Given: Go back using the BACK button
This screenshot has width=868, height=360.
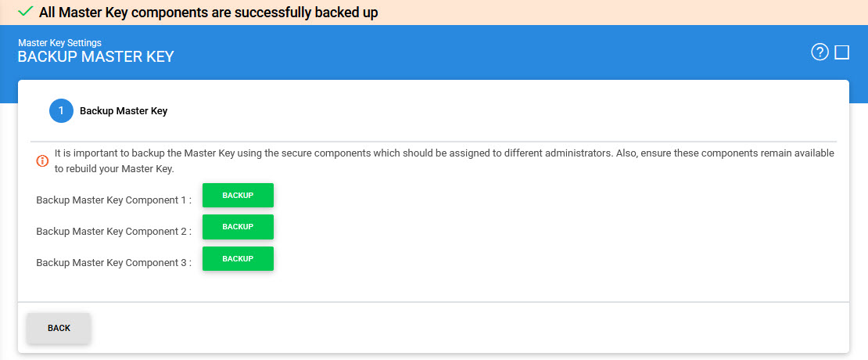Looking at the screenshot, I should coord(59,328).
